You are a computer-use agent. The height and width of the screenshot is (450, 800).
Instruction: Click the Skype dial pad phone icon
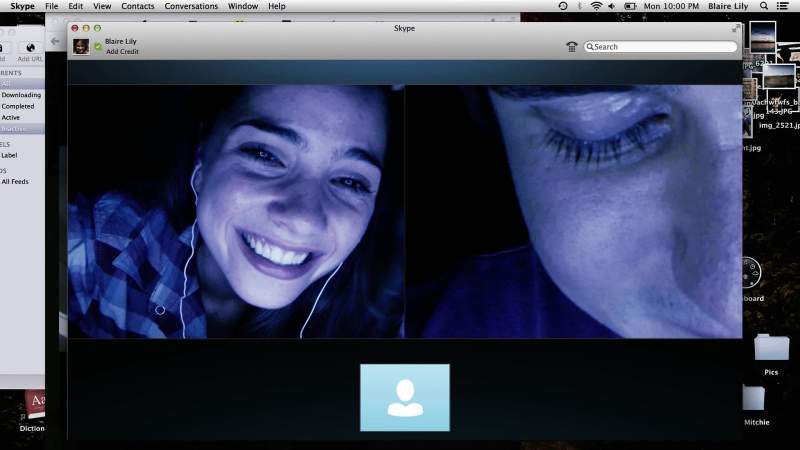[x=571, y=47]
